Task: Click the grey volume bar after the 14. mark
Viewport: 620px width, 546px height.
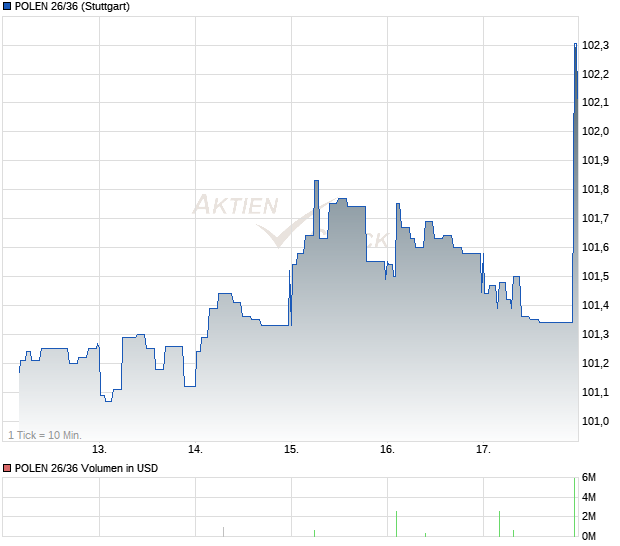Action: point(223,532)
